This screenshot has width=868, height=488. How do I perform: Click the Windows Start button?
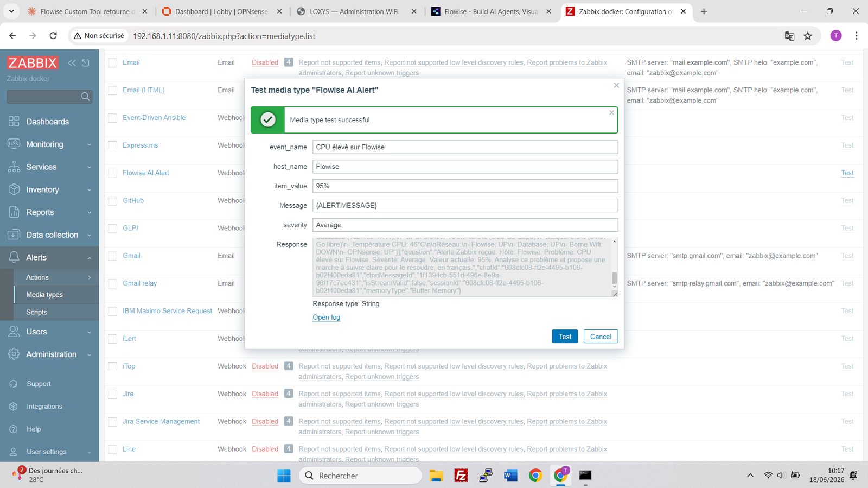click(284, 476)
